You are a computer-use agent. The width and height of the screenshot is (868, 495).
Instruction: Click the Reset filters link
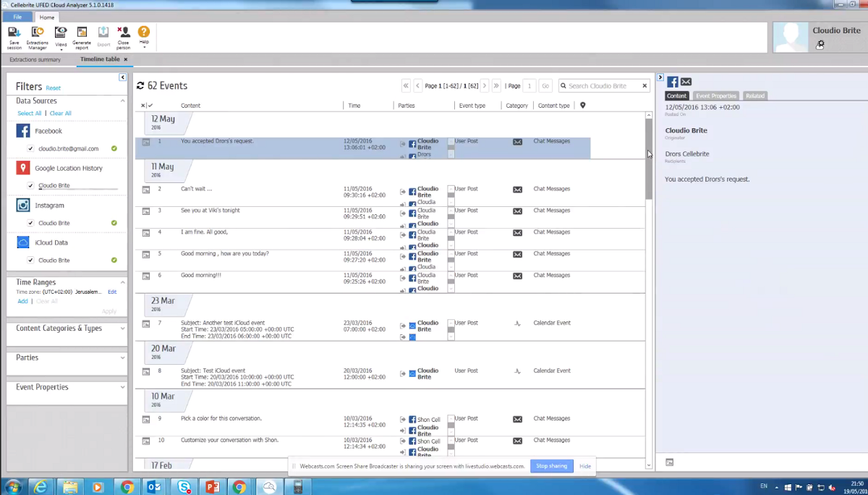[54, 88]
